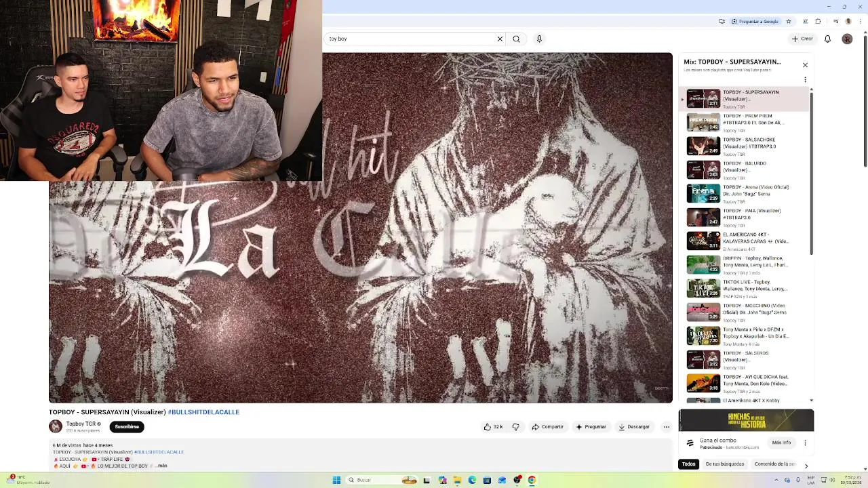The height and width of the screenshot is (488, 868).
Task: Click Más info on the ad
Action: click(x=781, y=443)
